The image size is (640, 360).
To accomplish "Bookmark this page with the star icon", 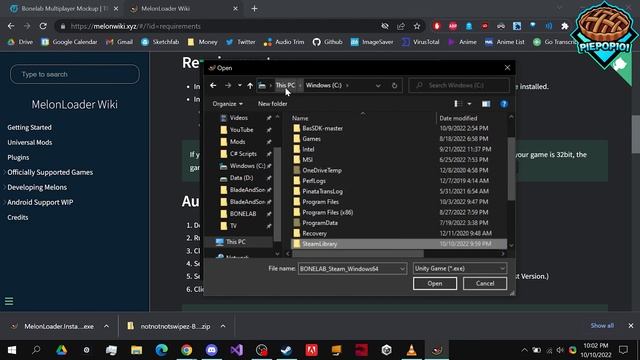I will point(417,26).
